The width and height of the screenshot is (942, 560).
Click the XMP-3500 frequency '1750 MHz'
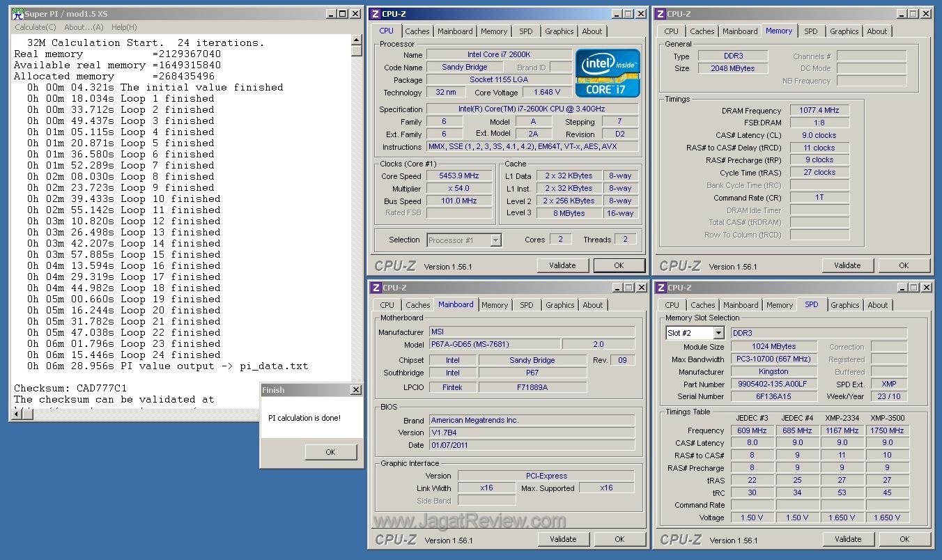click(887, 430)
